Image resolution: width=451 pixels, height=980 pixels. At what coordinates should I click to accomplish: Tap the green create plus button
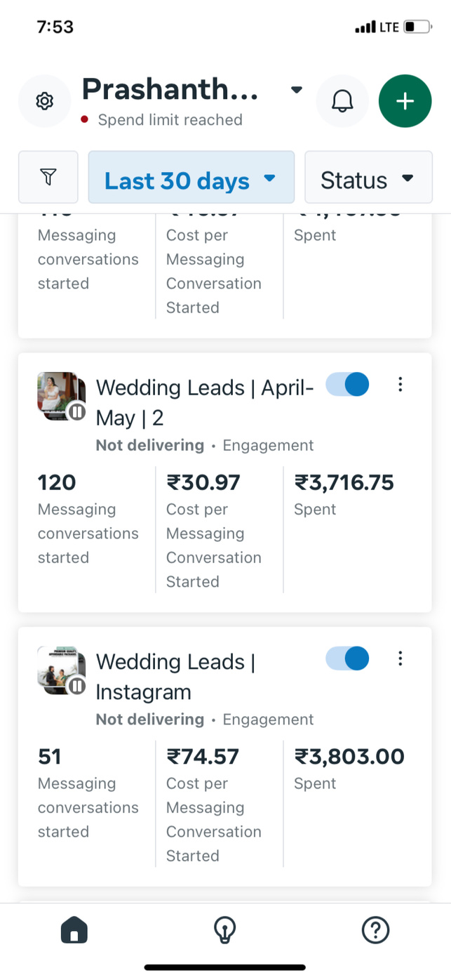405,101
